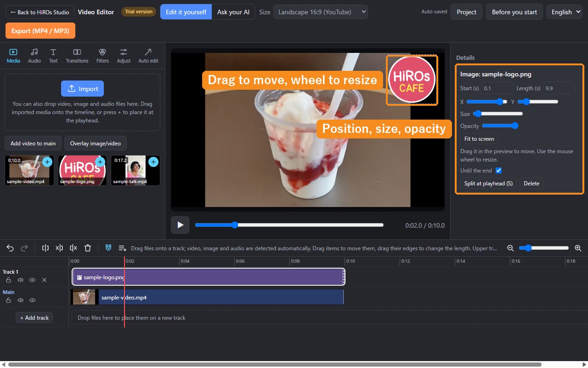Open the English language dropdown

pos(565,12)
